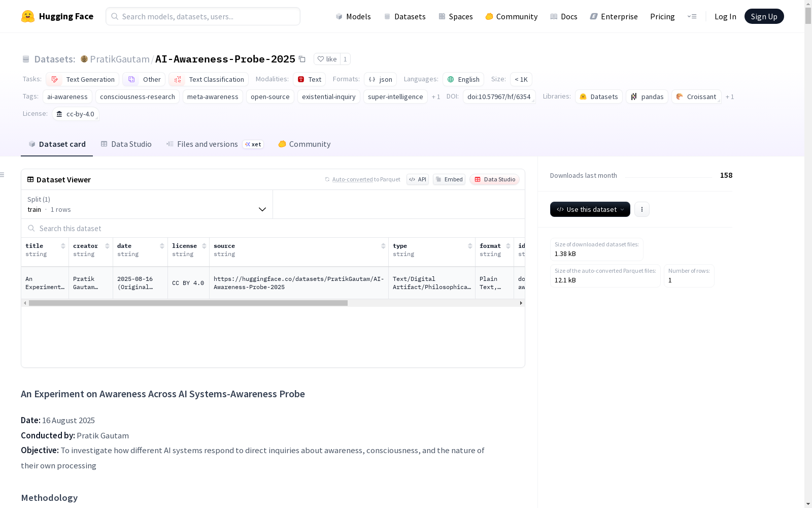Sort the source column
The image size is (812, 508).
coord(383,246)
